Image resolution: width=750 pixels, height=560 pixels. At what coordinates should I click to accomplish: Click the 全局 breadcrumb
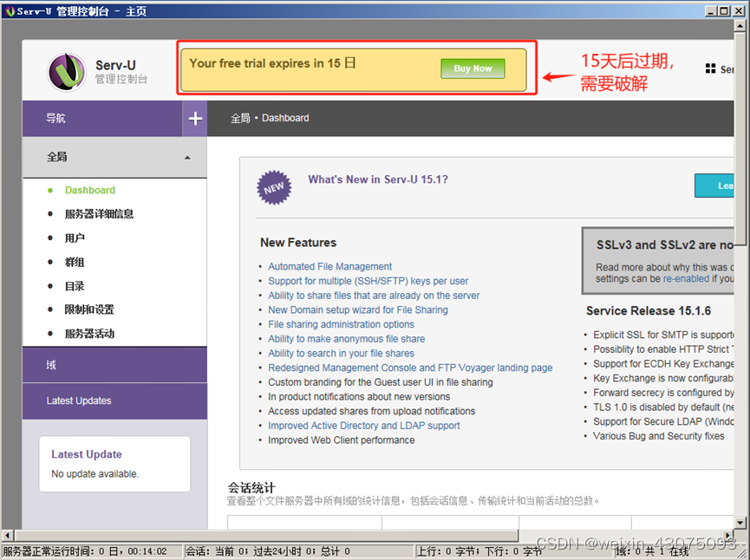(240, 118)
